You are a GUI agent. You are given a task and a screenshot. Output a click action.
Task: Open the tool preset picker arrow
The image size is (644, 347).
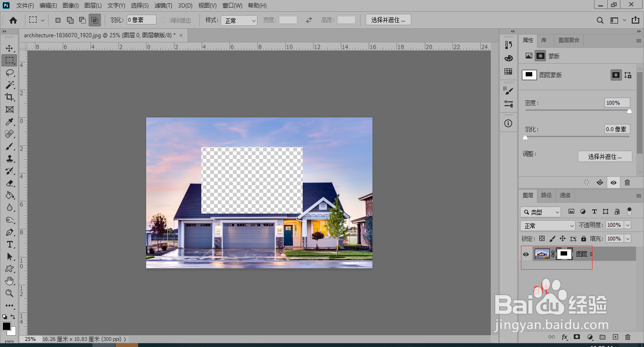click(x=43, y=20)
